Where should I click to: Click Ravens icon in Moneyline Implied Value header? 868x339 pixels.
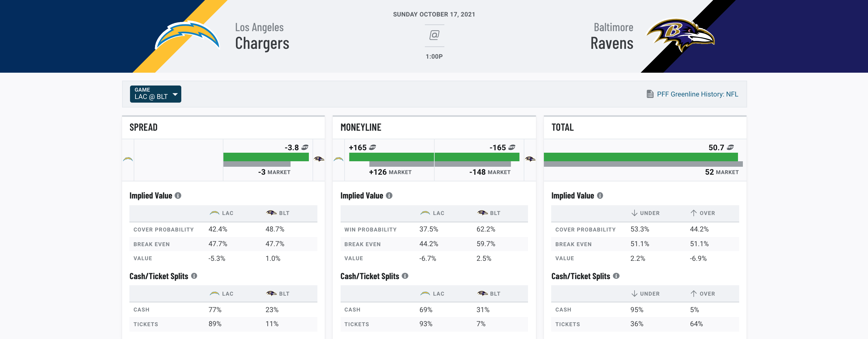coord(482,213)
